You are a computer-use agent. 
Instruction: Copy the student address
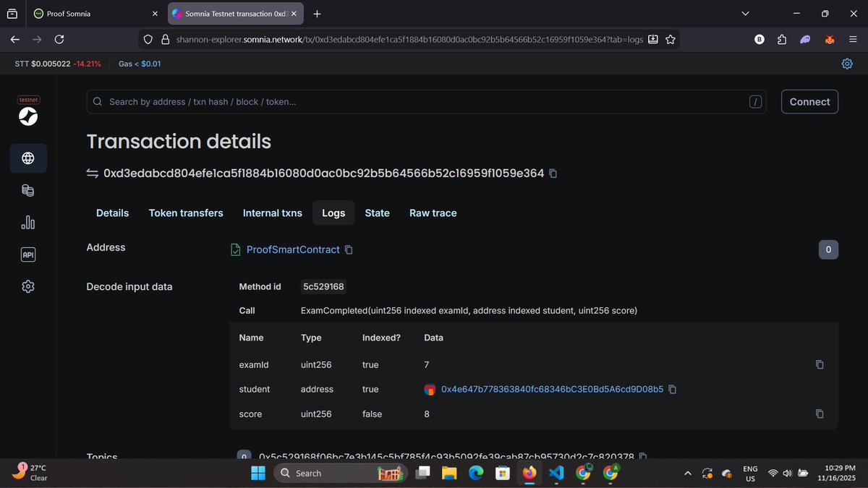(672, 389)
